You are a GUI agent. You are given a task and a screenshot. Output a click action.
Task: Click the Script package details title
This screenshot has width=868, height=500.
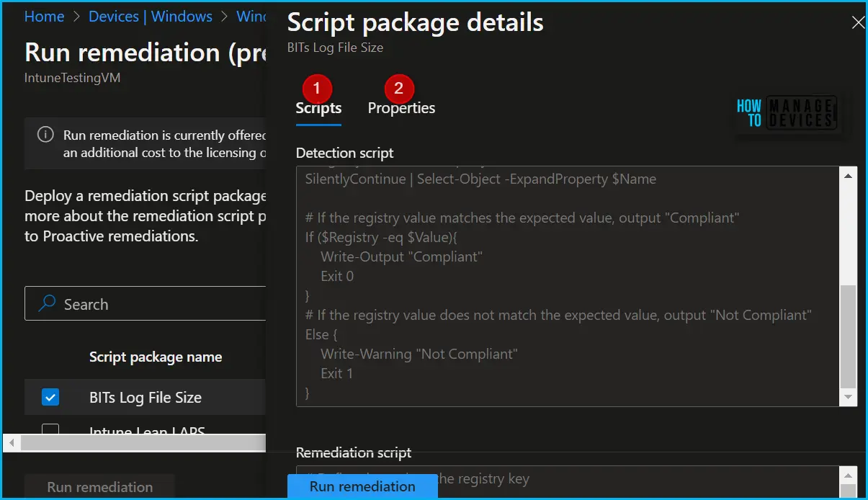pos(415,22)
